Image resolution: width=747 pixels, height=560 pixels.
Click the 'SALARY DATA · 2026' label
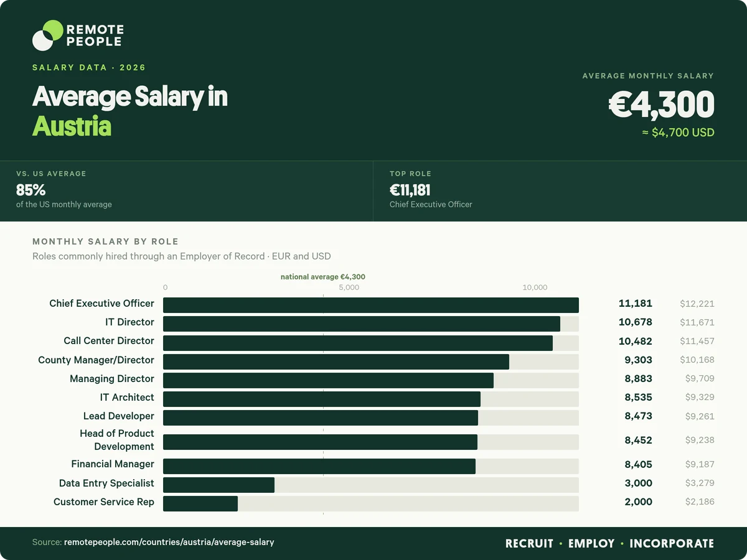pos(89,68)
